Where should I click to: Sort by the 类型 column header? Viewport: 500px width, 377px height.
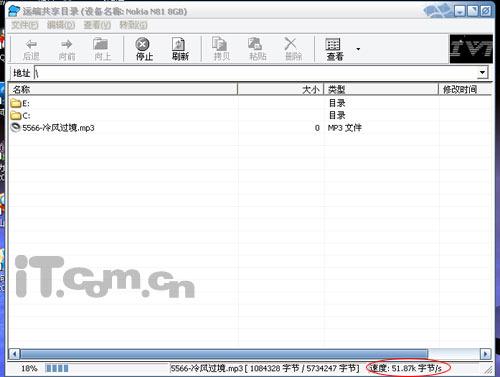(x=381, y=89)
